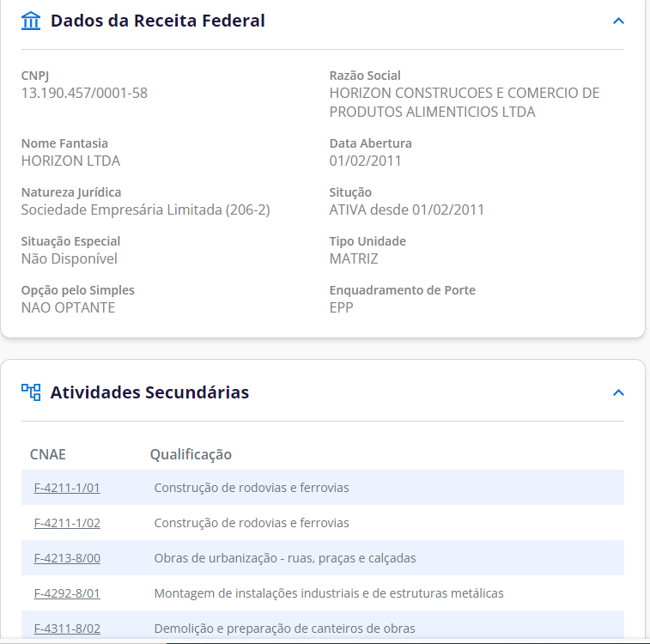Image resolution: width=650 pixels, height=644 pixels.
Task: Open CNAE link F-4211-1/02
Action: (x=67, y=523)
